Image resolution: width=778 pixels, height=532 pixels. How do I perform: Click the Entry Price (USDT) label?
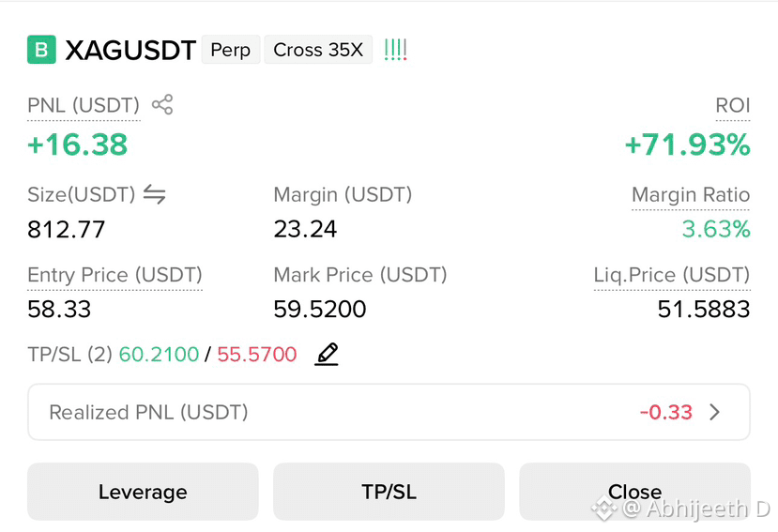point(115,275)
